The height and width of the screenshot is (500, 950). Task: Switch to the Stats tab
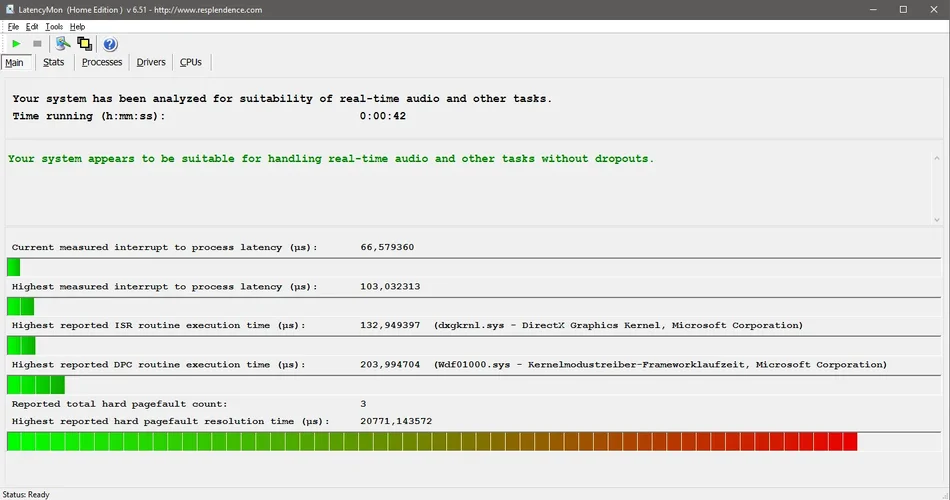[x=53, y=62]
